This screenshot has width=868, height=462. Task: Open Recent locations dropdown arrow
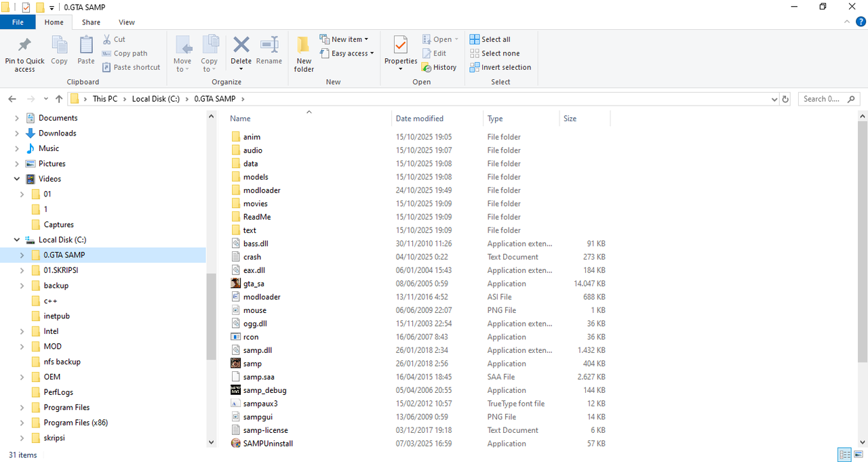click(x=45, y=99)
